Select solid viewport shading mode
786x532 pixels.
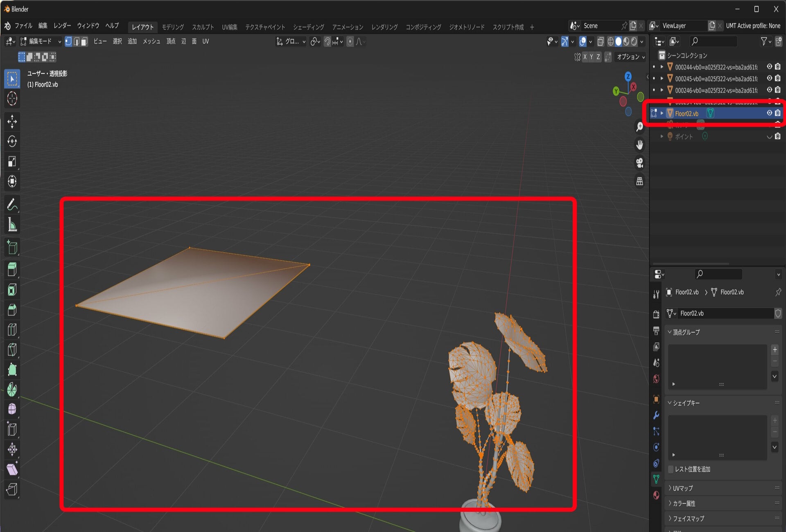pos(618,41)
